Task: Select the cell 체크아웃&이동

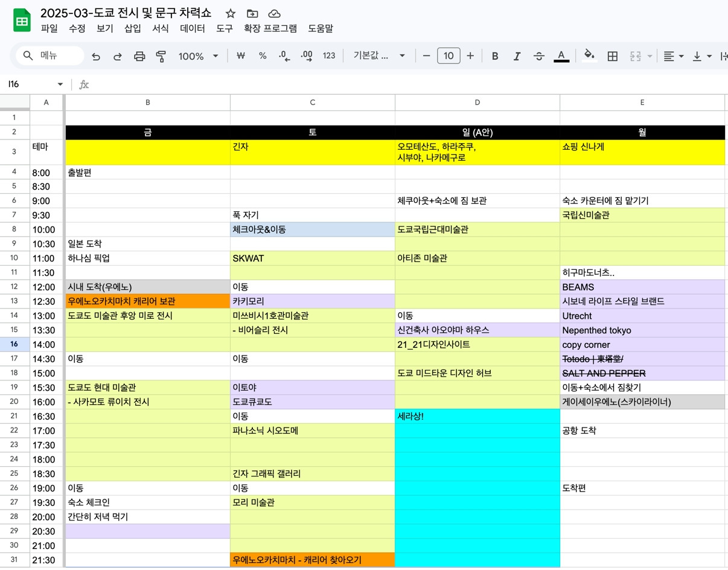Action: click(313, 229)
